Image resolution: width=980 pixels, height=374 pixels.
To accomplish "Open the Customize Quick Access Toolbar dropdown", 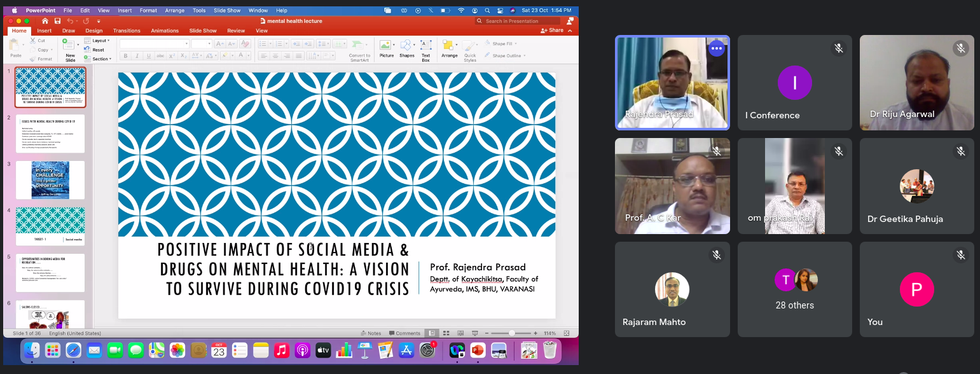I will click(99, 21).
